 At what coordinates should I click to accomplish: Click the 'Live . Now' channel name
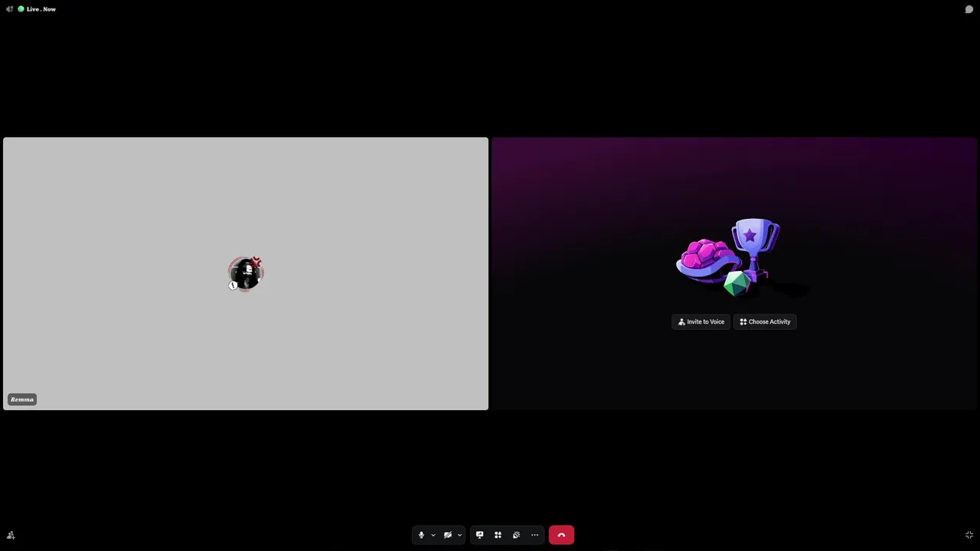click(41, 9)
